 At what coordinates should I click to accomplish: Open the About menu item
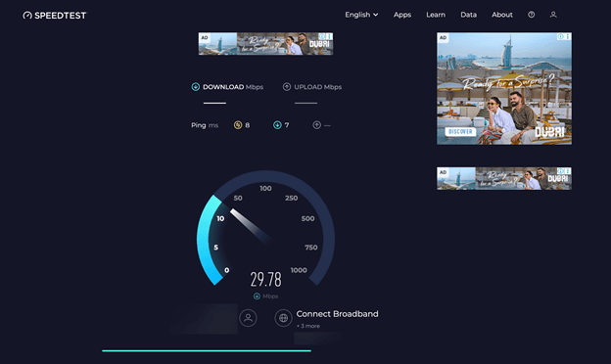[x=502, y=15]
